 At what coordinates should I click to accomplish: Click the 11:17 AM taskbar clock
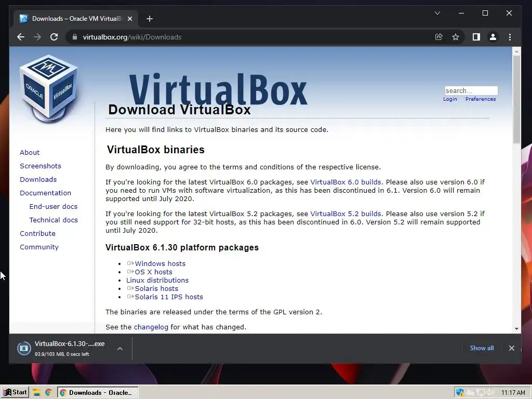point(513,393)
